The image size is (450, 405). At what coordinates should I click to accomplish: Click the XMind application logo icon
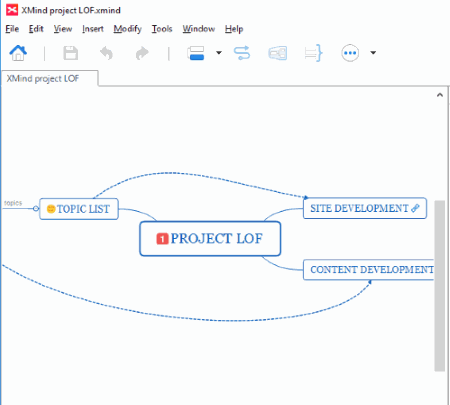pos(12,10)
